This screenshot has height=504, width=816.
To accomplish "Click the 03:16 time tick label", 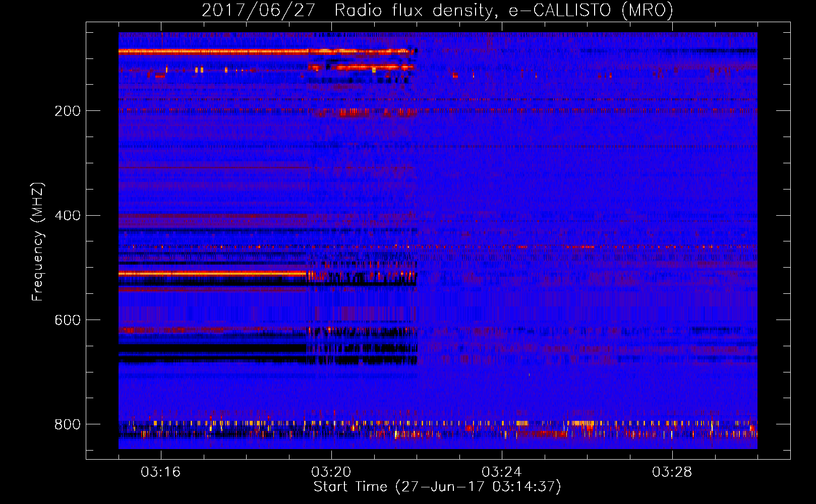I will tap(161, 472).
